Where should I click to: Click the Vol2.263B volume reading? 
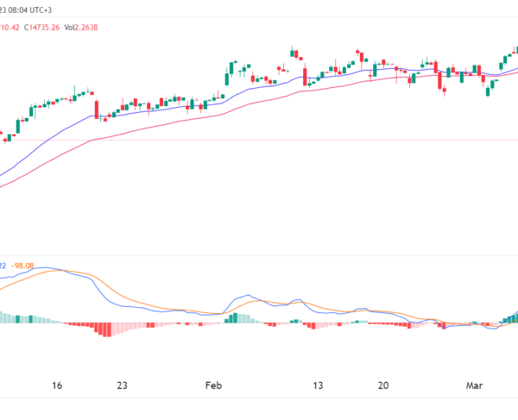[x=81, y=28]
